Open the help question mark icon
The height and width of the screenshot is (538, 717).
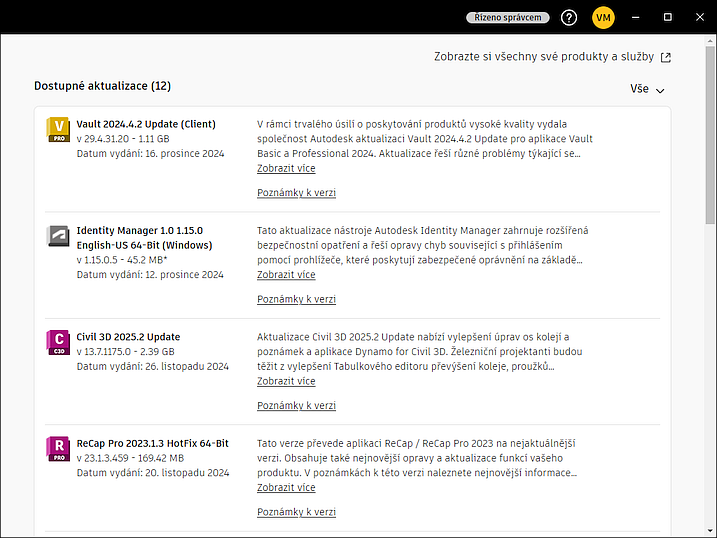pos(569,17)
